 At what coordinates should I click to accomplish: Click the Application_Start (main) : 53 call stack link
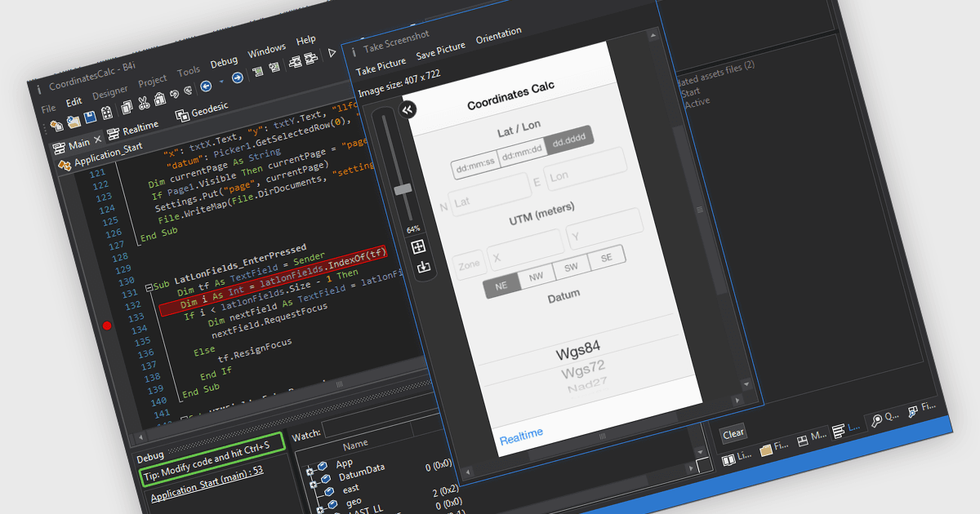click(207, 483)
